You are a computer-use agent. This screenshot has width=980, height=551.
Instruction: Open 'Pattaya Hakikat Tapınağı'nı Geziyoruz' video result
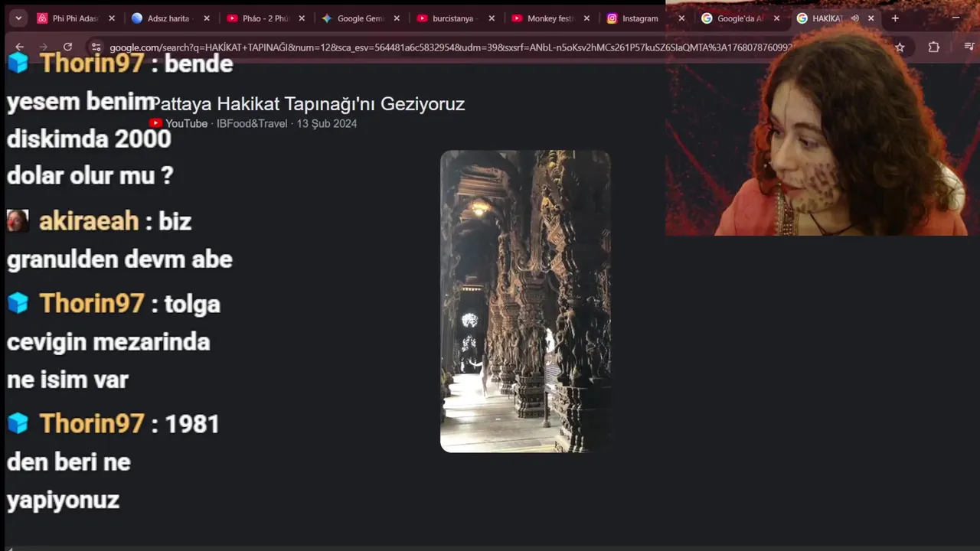(308, 104)
